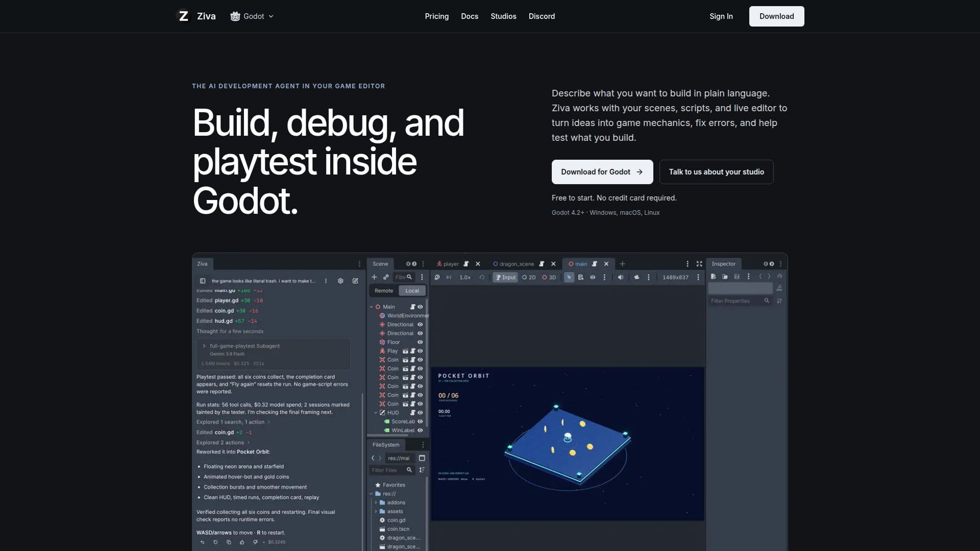The width and height of the screenshot is (980, 551).
Task: Reset game speed with the reset arrow icon
Action: 481,277
